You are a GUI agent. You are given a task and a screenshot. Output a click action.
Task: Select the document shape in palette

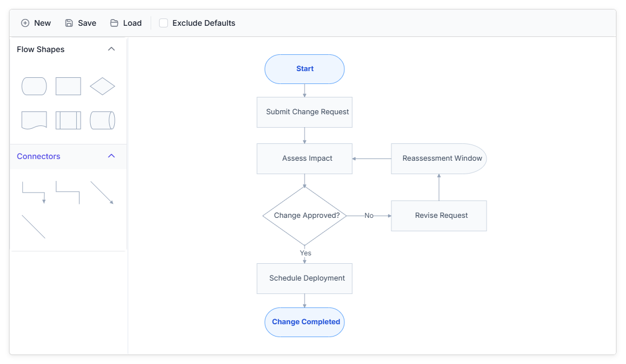click(x=34, y=120)
